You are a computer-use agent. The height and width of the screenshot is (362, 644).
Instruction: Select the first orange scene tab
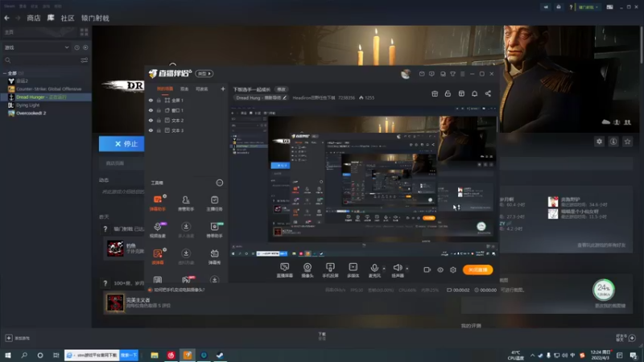(x=165, y=88)
